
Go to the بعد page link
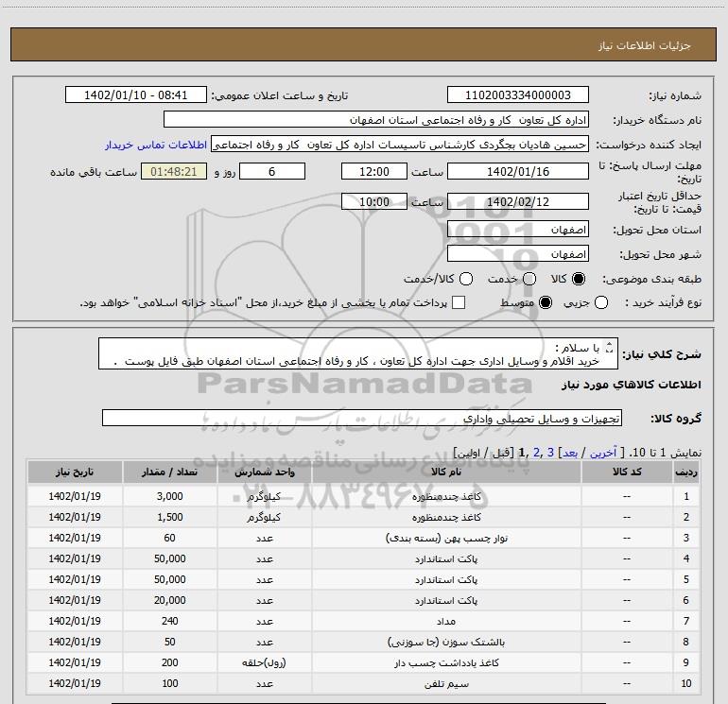tap(570, 453)
